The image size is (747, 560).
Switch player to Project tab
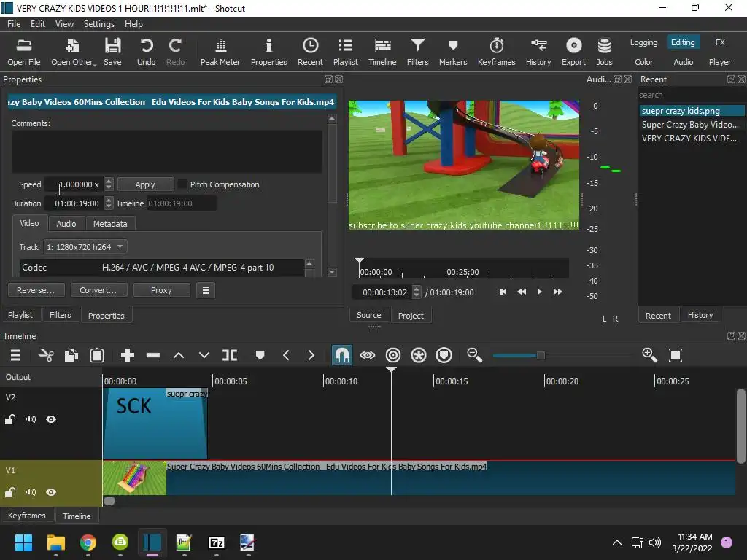pos(411,316)
